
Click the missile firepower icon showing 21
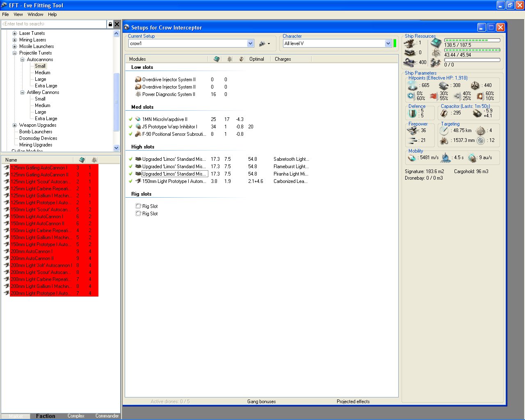point(413,141)
